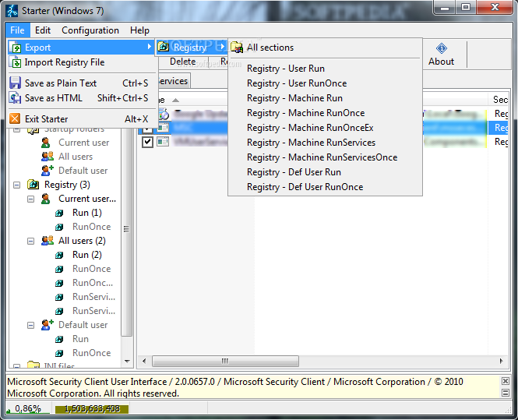
Task: Click the horizontal scrollbar thumb
Action: click(x=225, y=361)
